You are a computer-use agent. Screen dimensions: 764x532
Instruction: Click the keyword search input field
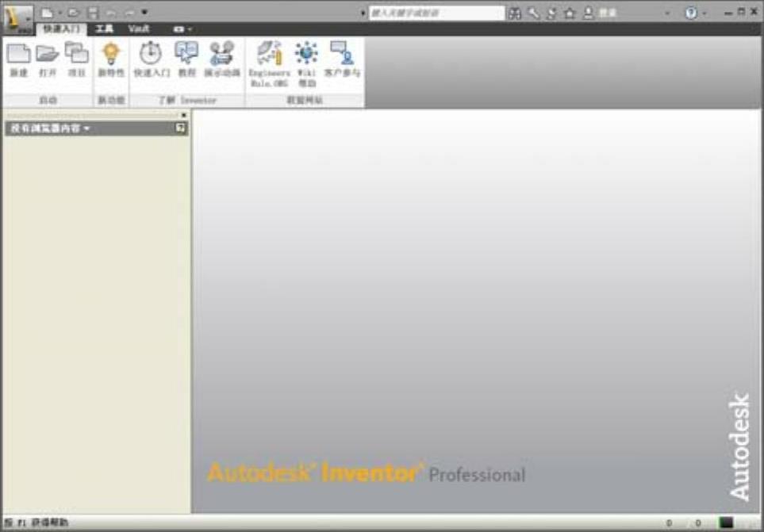click(x=436, y=13)
